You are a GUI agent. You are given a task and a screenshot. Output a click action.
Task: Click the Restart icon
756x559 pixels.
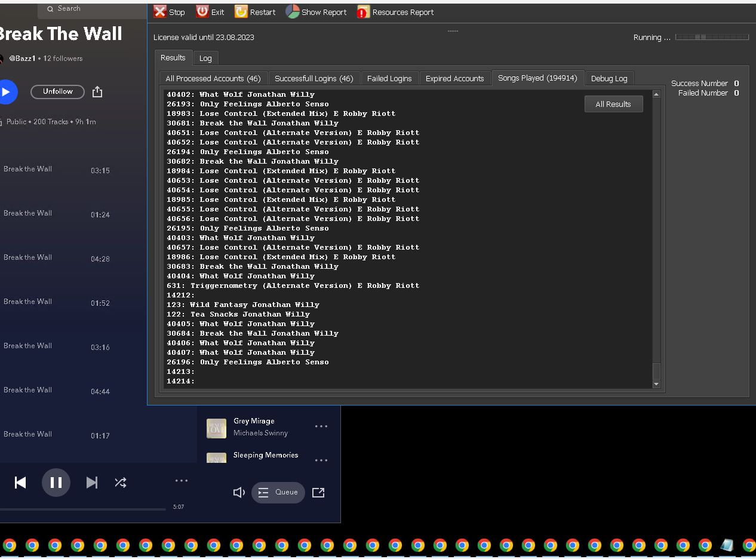(241, 11)
